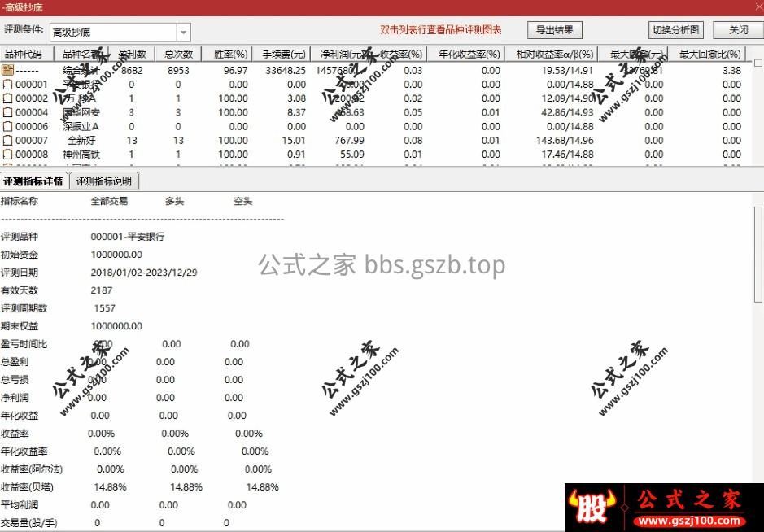Click the document icon for row 000007
Viewport: 764px width, 532px height.
[x=7, y=141]
